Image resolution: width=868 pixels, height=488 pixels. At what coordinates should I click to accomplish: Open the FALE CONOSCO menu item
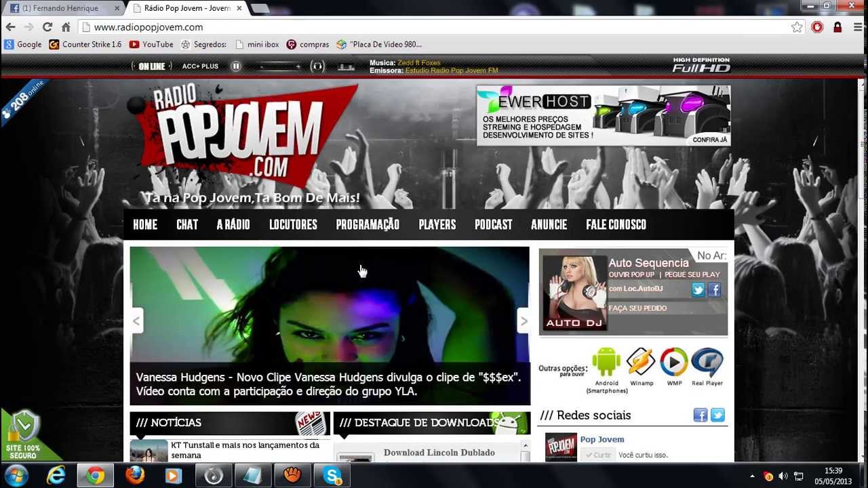tap(616, 224)
